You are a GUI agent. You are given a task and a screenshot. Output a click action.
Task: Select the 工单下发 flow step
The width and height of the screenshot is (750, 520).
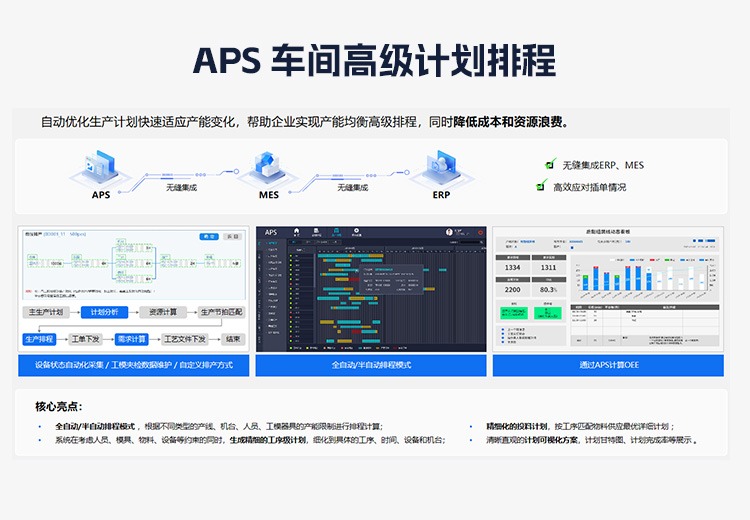(86, 339)
